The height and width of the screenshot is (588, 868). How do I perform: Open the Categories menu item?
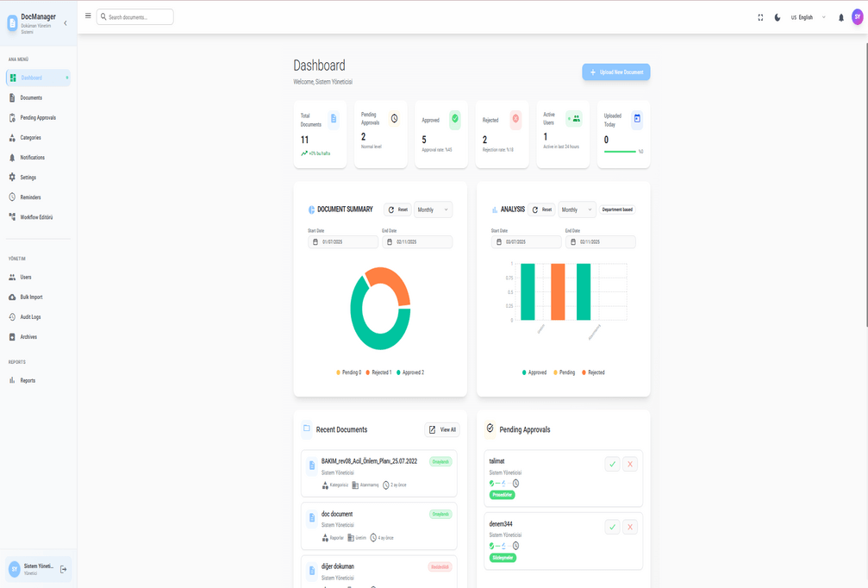(31, 137)
